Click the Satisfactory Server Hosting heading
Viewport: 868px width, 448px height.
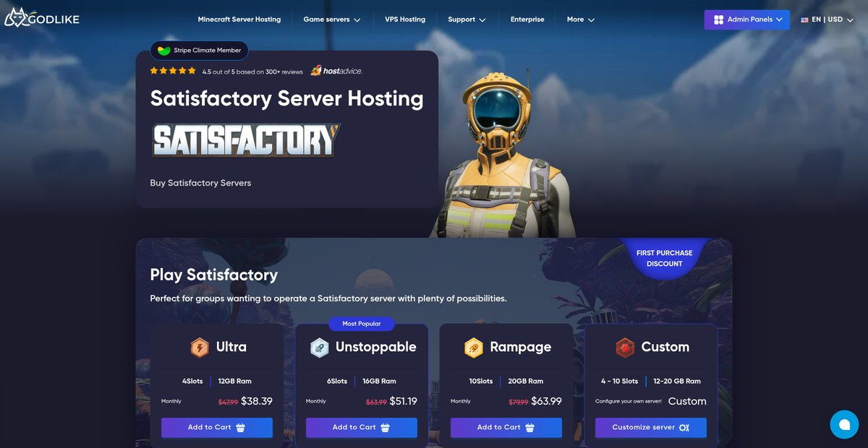tap(286, 98)
